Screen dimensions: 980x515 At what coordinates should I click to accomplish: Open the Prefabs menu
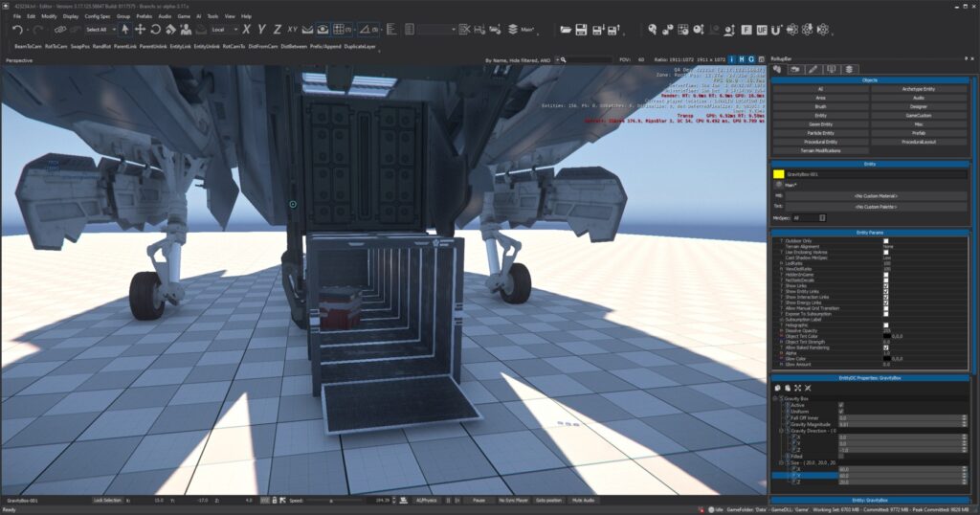pyautogui.click(x=145, y=16)
